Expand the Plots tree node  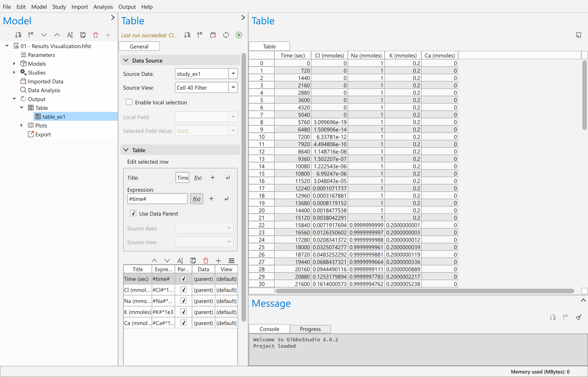pyautogui.click(x=21, y=125)
